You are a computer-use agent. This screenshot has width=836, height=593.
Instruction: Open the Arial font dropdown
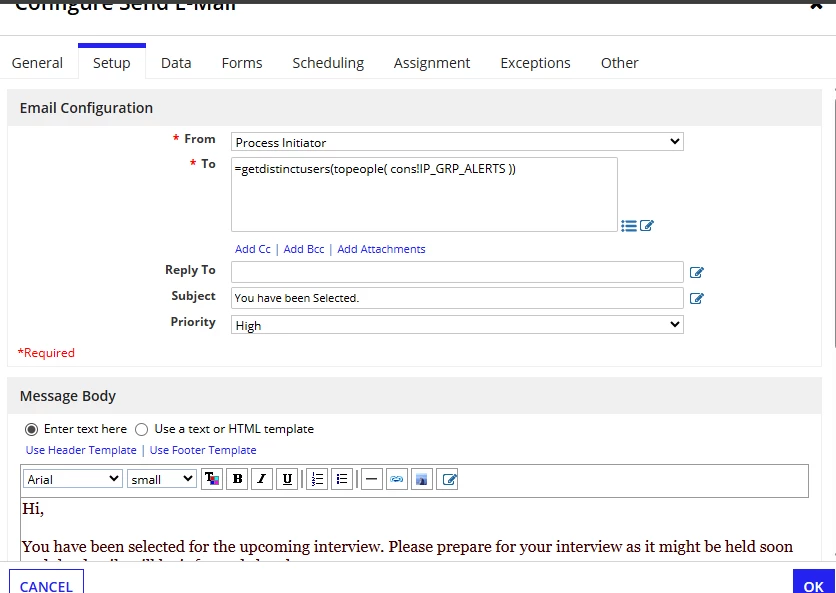click(73, 479)
